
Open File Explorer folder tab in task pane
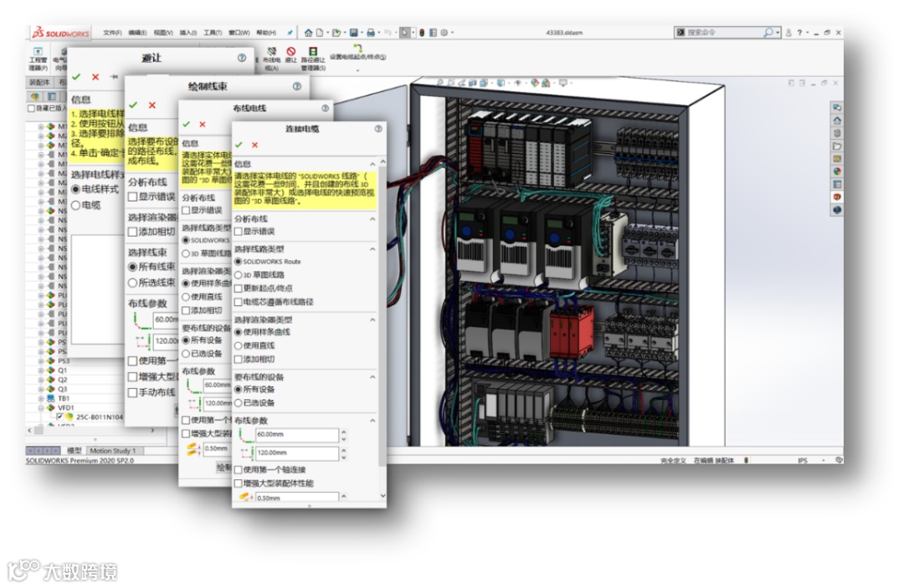pyautogui.click(x=837, y=146)
